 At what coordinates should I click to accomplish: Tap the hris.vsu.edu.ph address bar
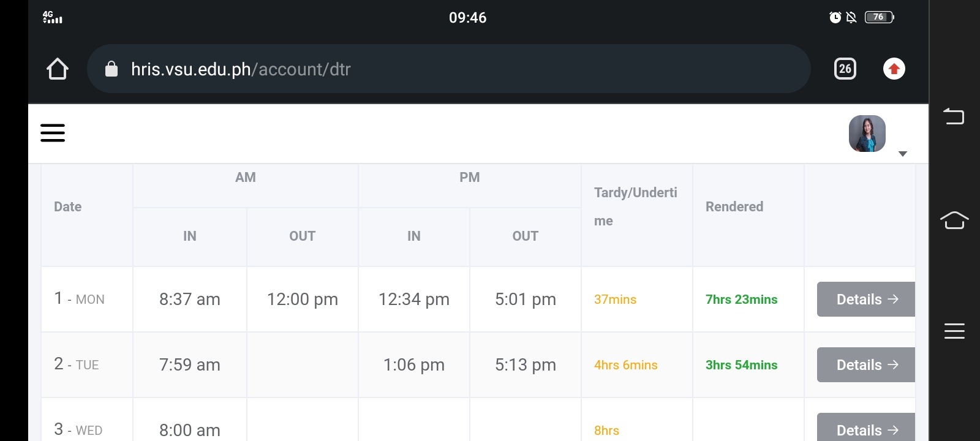(429, 69)
